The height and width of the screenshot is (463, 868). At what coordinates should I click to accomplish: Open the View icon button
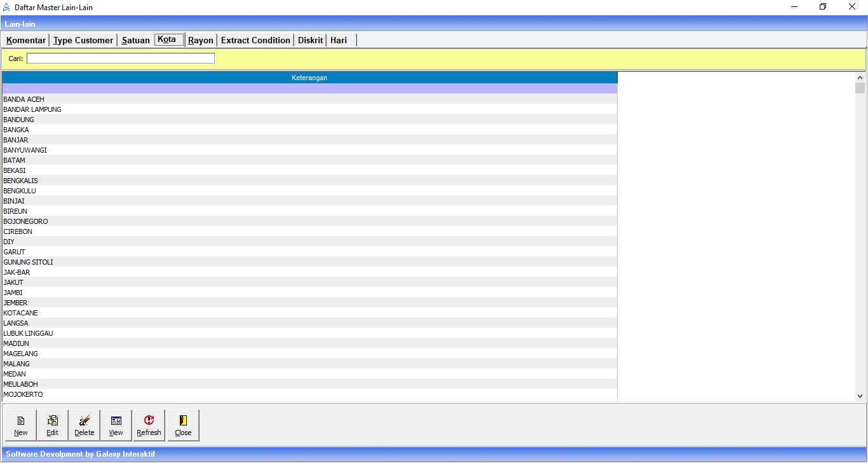pos(116,425)
